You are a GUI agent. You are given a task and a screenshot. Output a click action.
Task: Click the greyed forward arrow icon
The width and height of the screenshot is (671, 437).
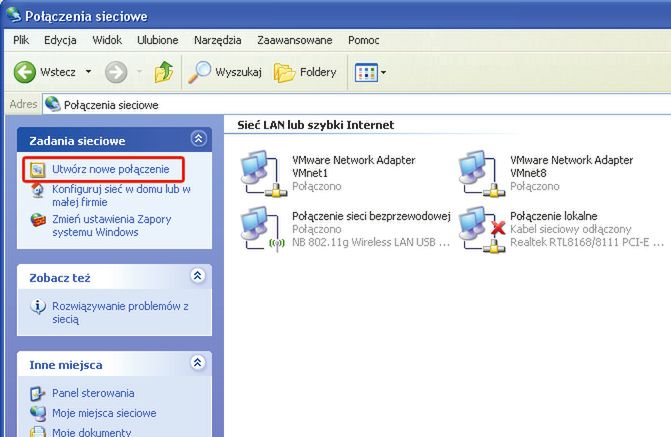(116, 72)
